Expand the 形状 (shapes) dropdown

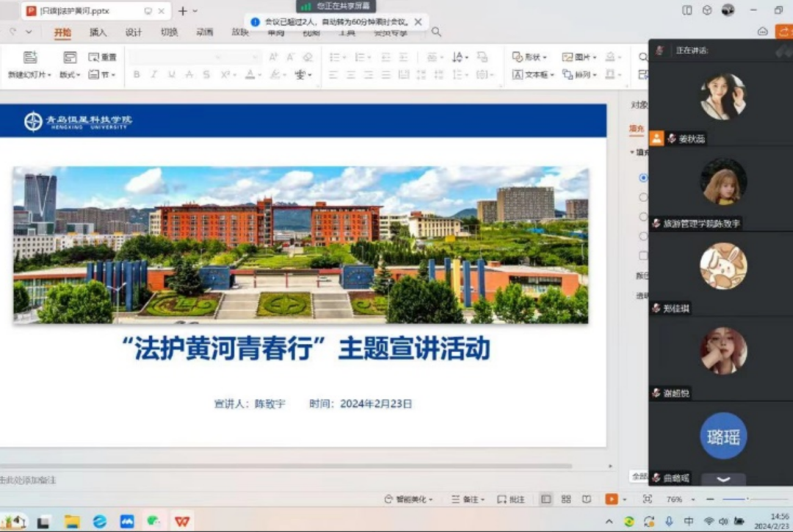pyautogui.click(x=529, y=57)
